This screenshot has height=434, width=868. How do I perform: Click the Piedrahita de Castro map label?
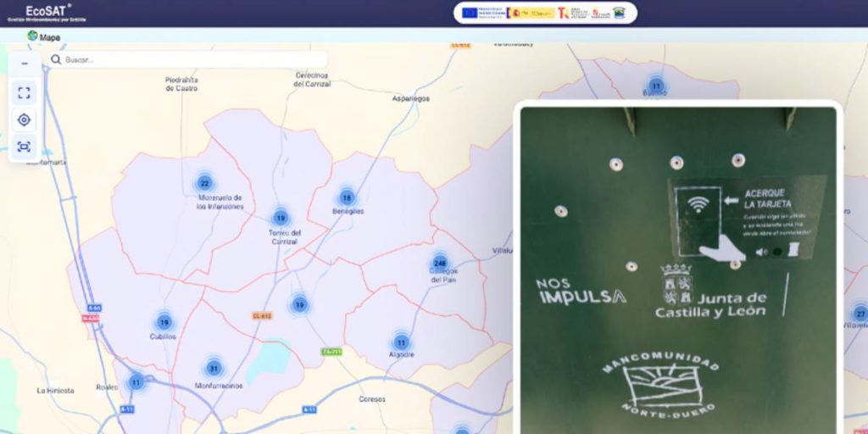181,84
